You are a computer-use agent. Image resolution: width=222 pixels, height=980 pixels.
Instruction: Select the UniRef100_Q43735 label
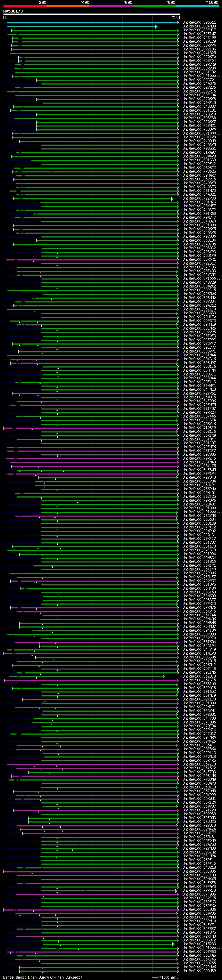click(x=199, y=244)
